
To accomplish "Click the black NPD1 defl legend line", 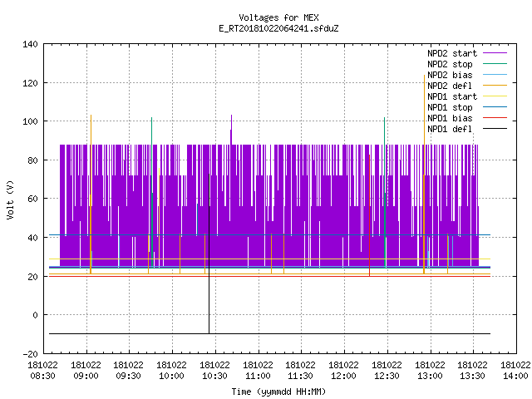I will [495, 129].
